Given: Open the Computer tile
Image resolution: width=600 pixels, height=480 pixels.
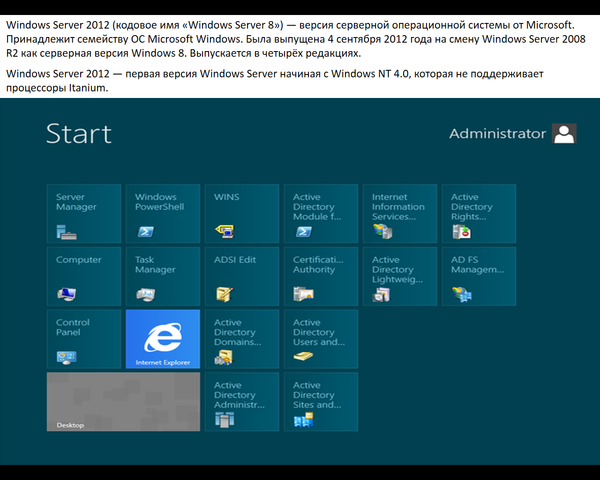Looking at the screenshot, I should point(84,277).
